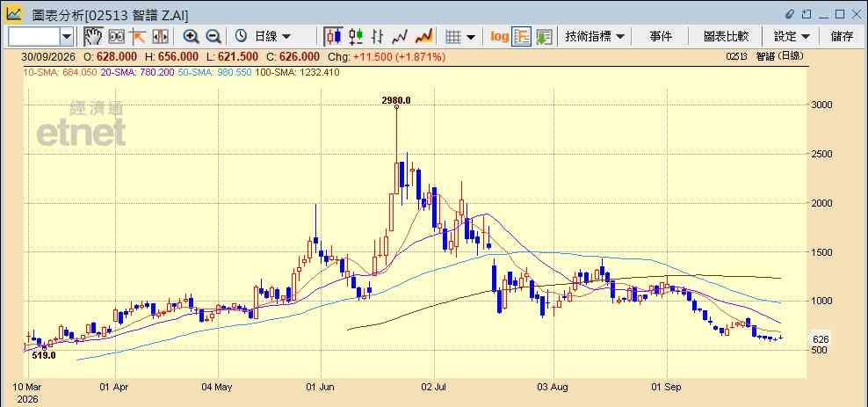The image size is (868, 407).
Task: Switch to solid candlestick chart type
Action: click(333, 37)
